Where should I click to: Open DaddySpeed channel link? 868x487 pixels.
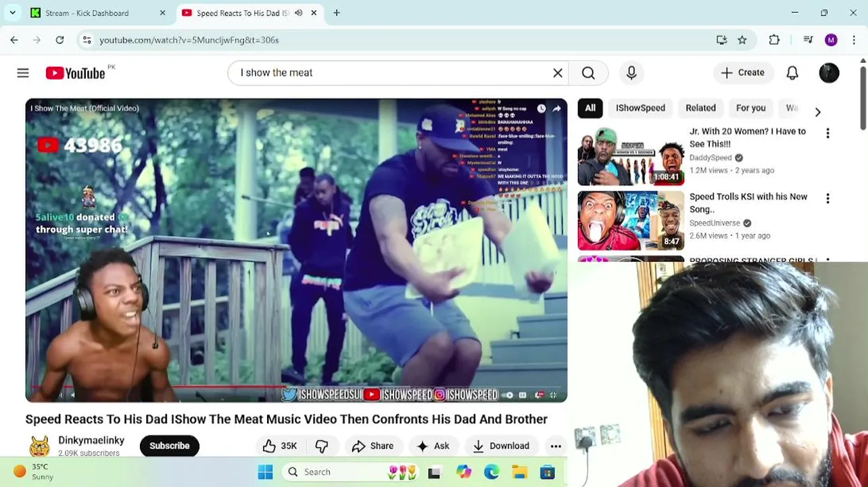tap(710, 158)
